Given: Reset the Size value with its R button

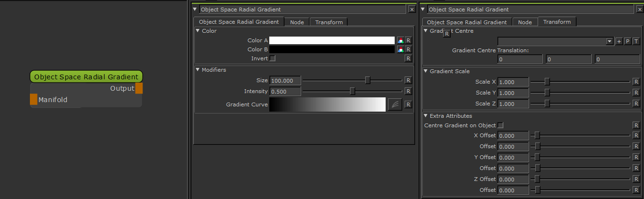Looking at the screenshot, I should [408, 80].
